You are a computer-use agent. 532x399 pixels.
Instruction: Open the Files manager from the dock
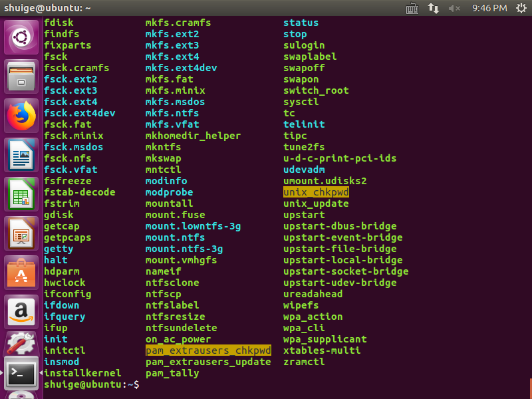pyautogui.click(x=21, y=76)
